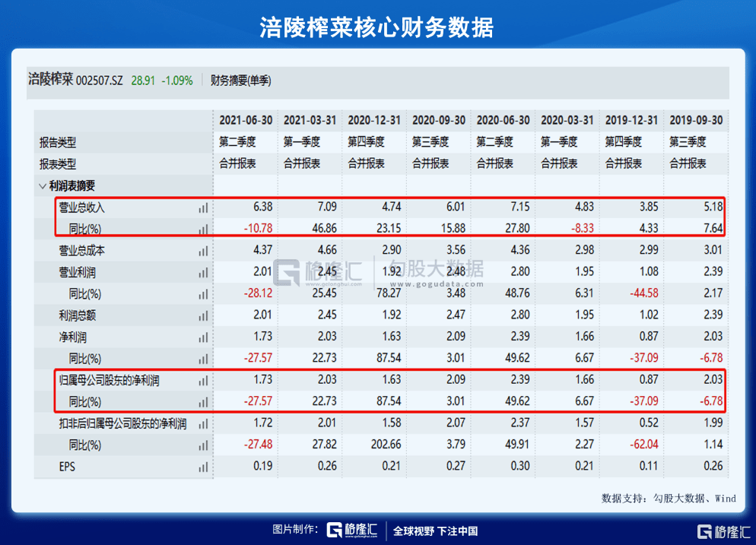
Task: Click the stock price 28.91
Action: point(143,81)
